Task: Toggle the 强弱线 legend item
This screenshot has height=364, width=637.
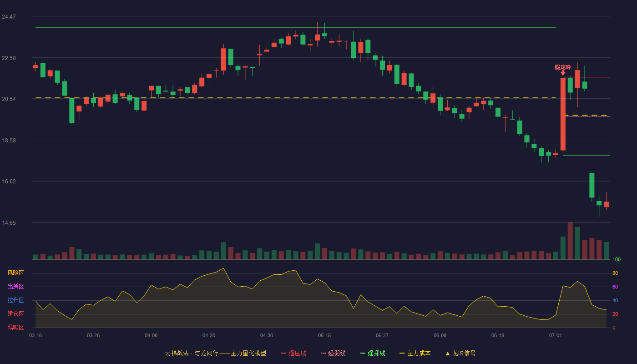Action: (333, 353)
